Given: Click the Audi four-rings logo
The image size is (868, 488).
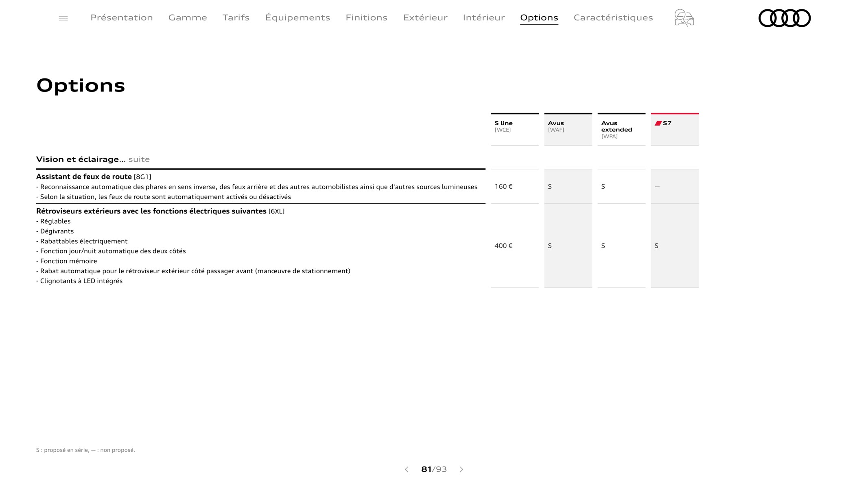Looking at the screenshot, I should click(x=784, y=18).
